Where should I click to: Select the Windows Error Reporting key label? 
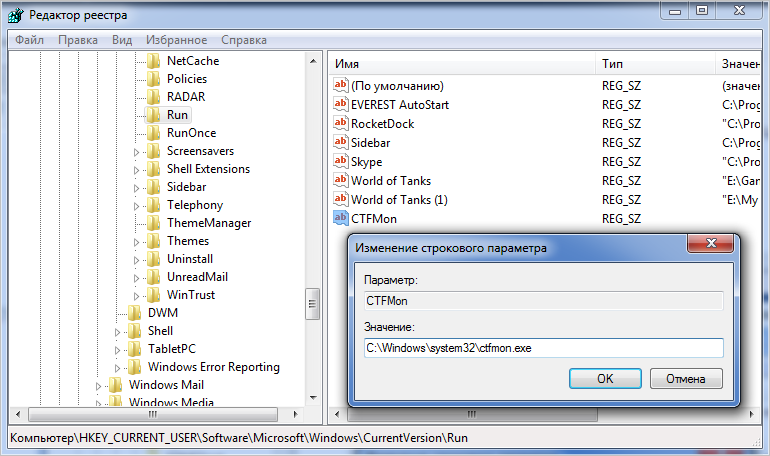coord(214,367)
